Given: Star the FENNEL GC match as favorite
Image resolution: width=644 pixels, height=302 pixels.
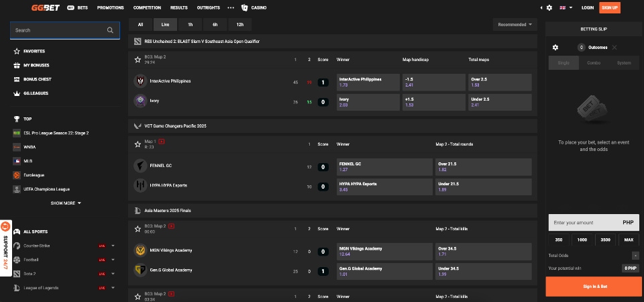Looking at the screenshot, I should click(138, 144).
